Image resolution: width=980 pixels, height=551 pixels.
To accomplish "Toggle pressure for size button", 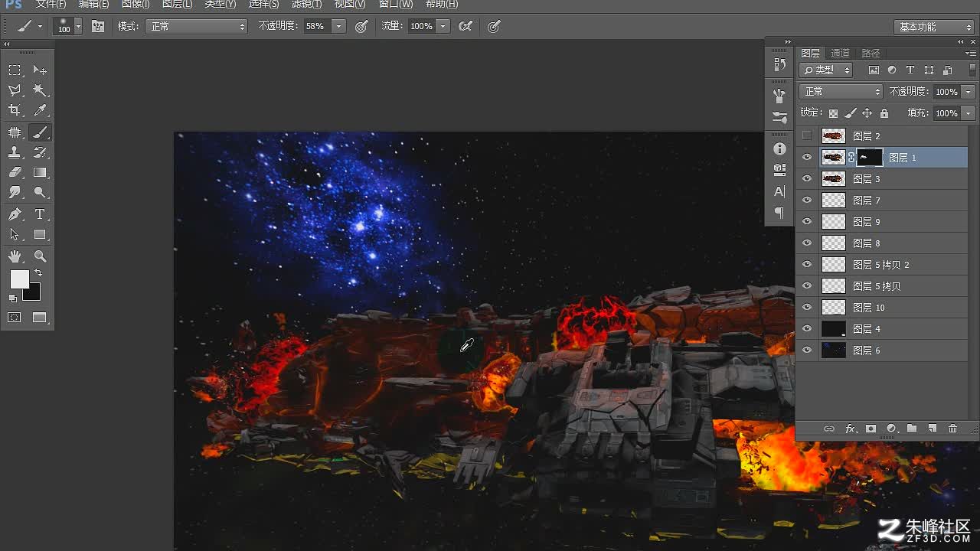I will click(x=494, y=26).
